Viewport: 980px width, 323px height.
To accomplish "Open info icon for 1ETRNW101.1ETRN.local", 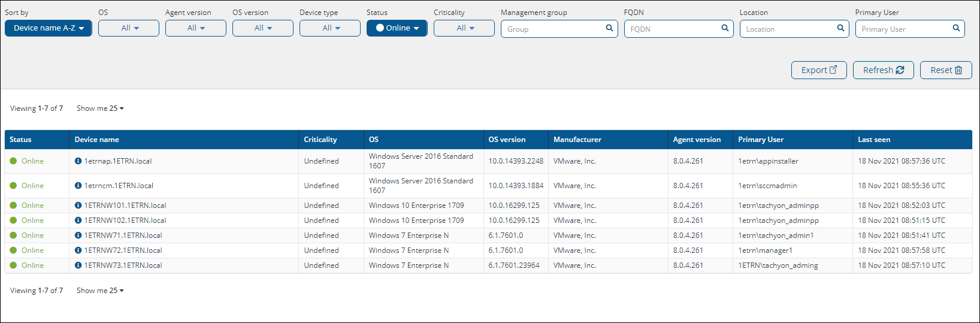I will click(78, 206).
